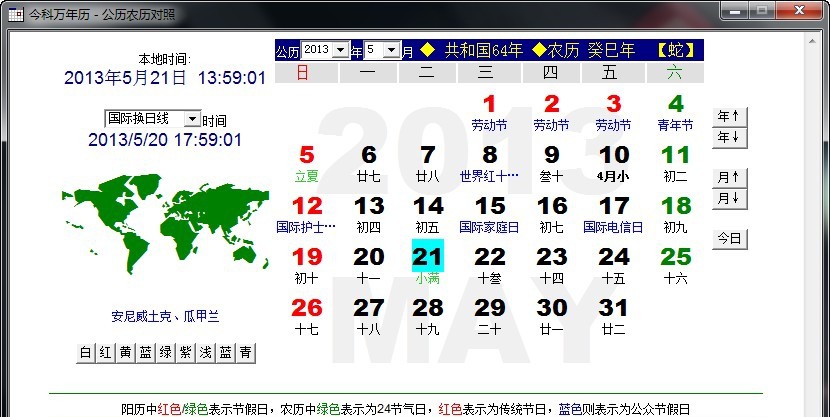Select the 浅 light color theme
Viewport: 830px width, 417px height.
click(x=206, y=353)
